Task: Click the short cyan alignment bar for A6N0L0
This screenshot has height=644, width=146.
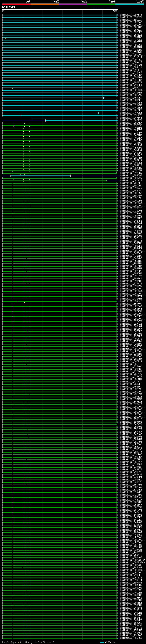Action: click(53, 98)
